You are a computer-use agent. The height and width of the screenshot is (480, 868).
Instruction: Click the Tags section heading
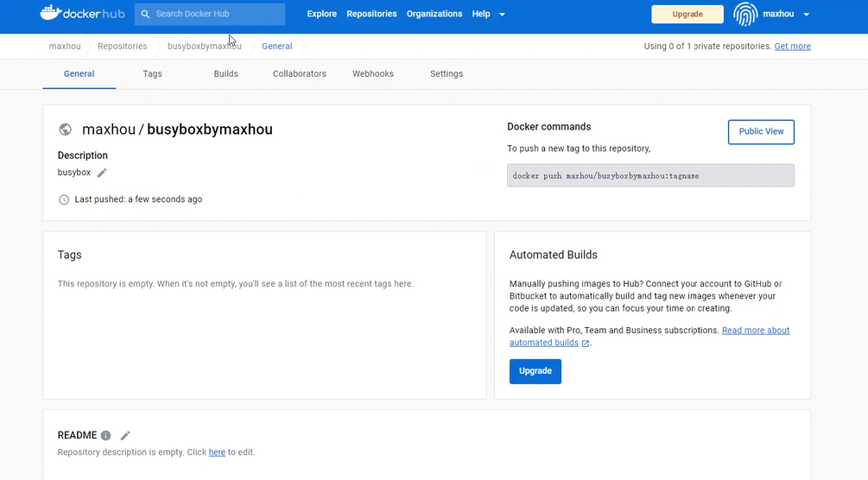[70, 255]
